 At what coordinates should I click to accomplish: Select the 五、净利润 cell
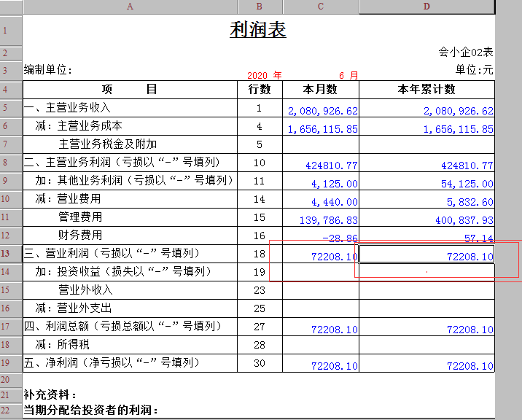click(130, 363)
